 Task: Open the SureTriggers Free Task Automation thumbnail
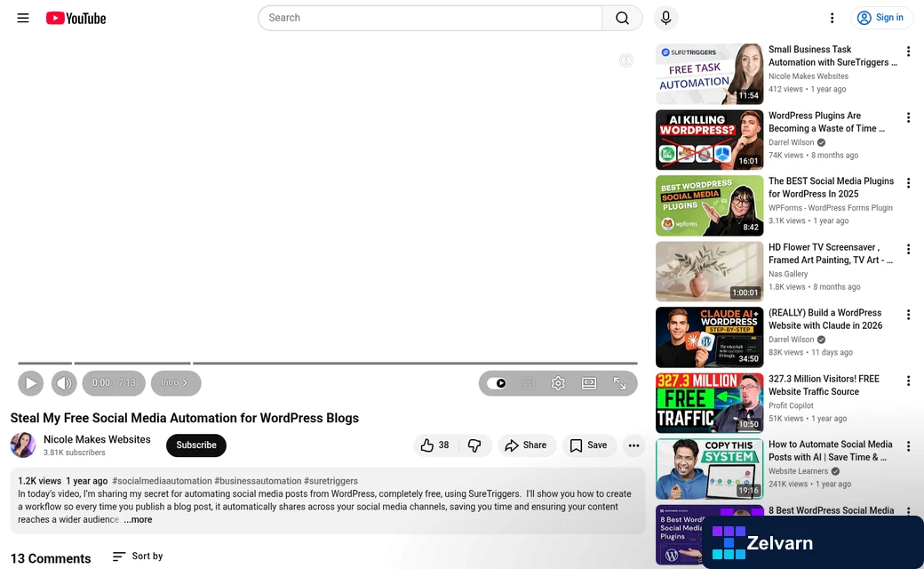pyautogui.click(x=710, y=74)
